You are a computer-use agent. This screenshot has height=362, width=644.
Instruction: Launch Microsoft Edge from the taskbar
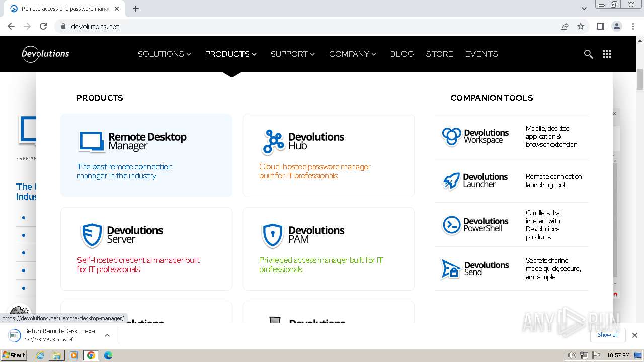[x=108, y=355]
